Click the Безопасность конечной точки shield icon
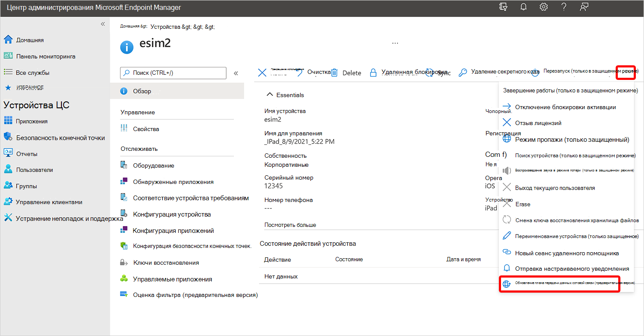Screen dimensions: 644x336 coord(8,137)
